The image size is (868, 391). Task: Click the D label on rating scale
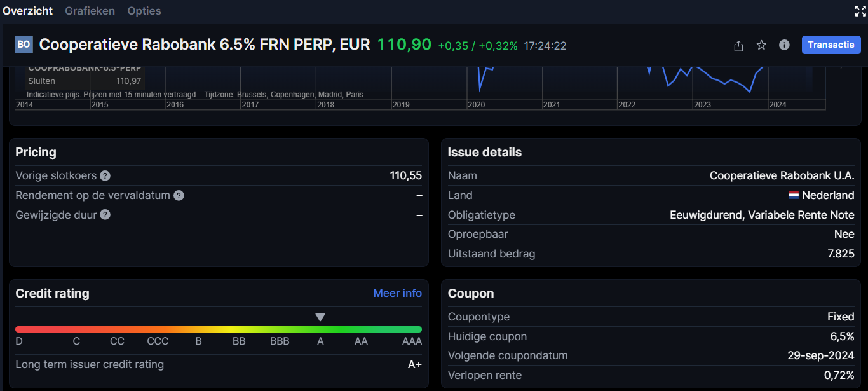[19, 341]
